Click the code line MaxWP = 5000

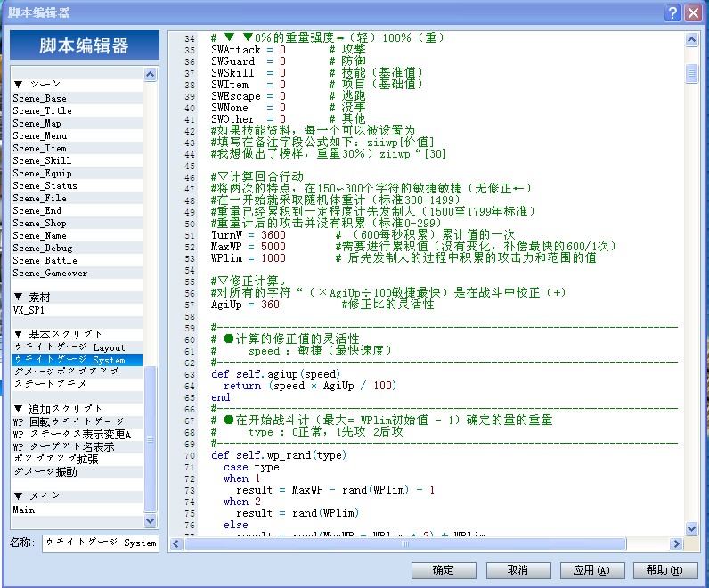coord(249,247)
